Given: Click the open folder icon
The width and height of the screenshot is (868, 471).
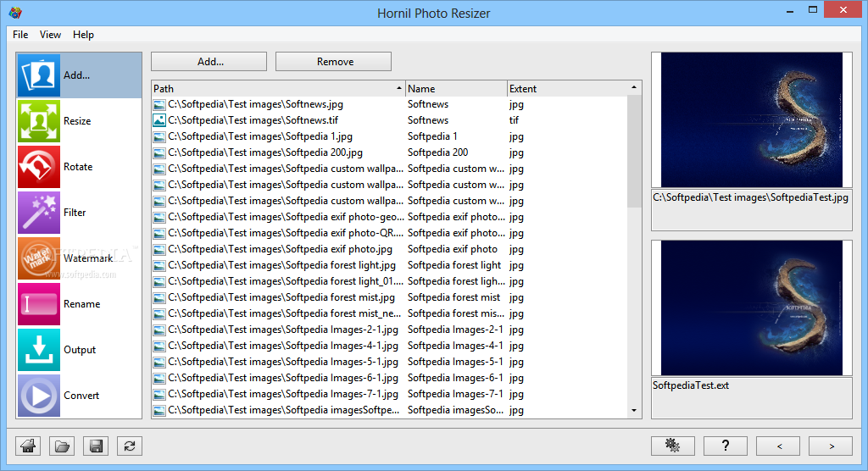Looking at the screenshot, I should click(62, 446).
